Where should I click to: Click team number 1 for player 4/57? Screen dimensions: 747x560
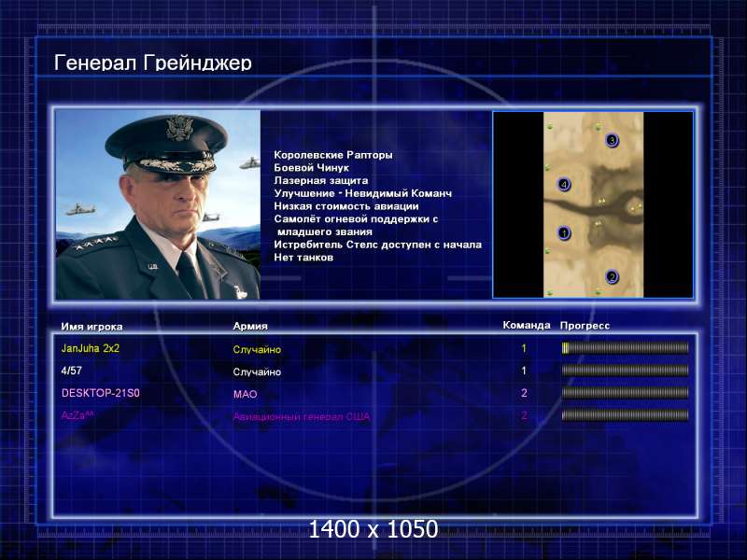coord(524,371)
